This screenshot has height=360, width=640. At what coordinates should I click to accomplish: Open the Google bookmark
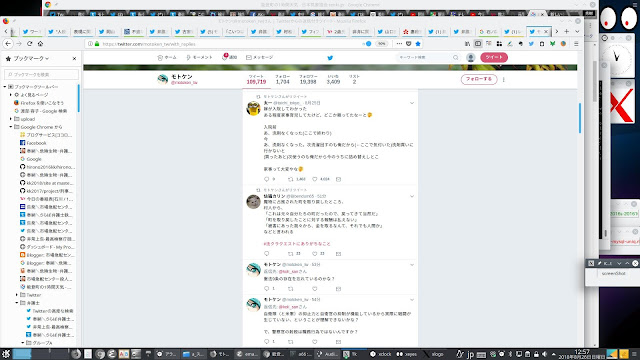coord(31,159)
